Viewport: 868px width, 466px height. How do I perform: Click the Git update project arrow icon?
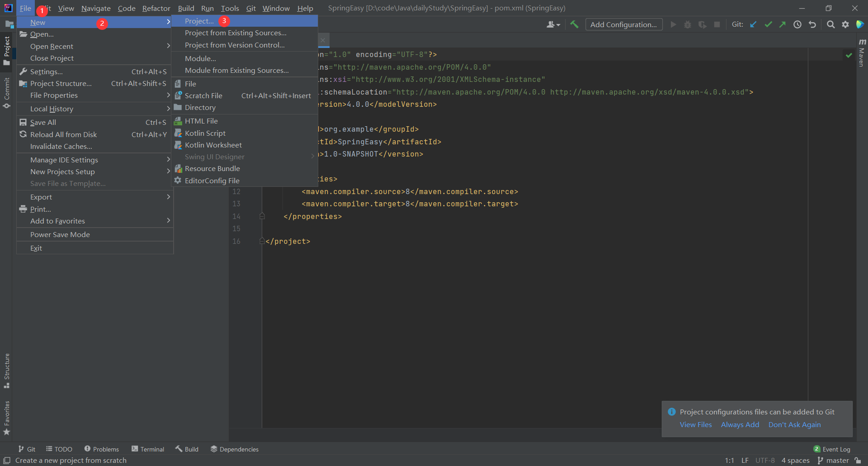point(753,24)
